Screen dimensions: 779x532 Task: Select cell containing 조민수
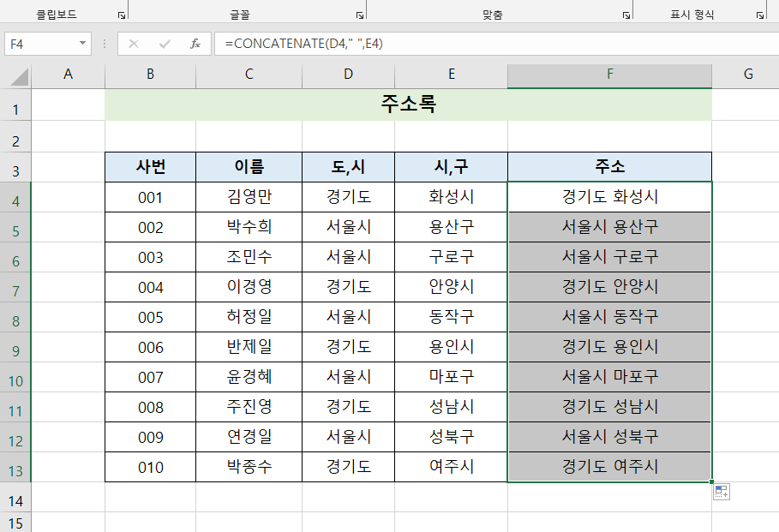tap(249, 257)
